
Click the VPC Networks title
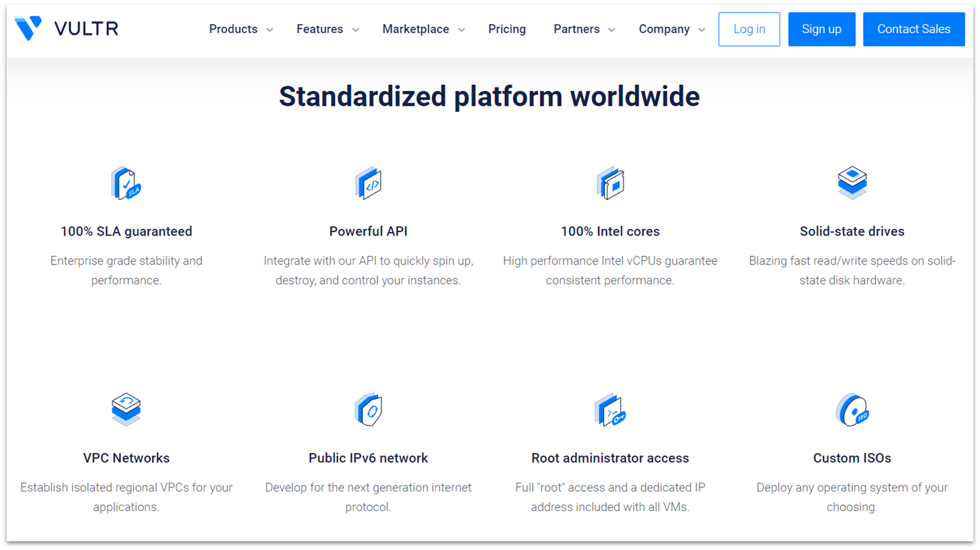point(126,458)
